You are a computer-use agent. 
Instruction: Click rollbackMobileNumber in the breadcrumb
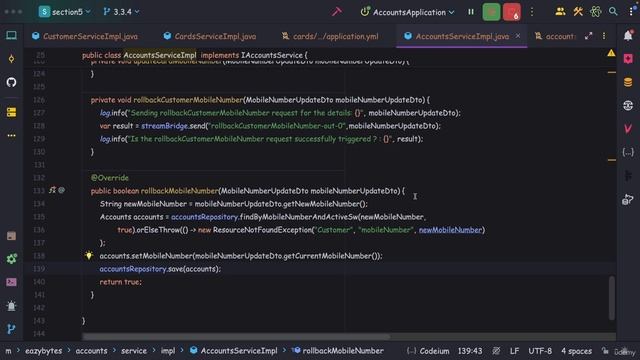(338, 351)
